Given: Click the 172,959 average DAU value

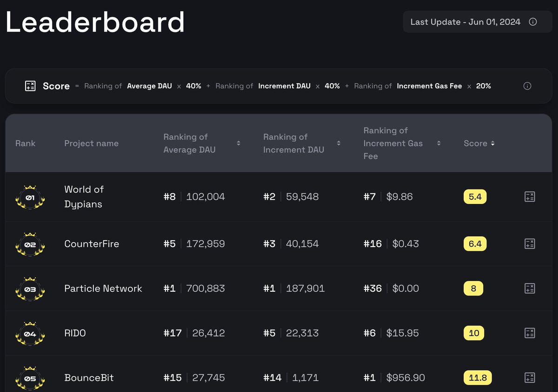Looking at the screenshot, I should (206, 244).
